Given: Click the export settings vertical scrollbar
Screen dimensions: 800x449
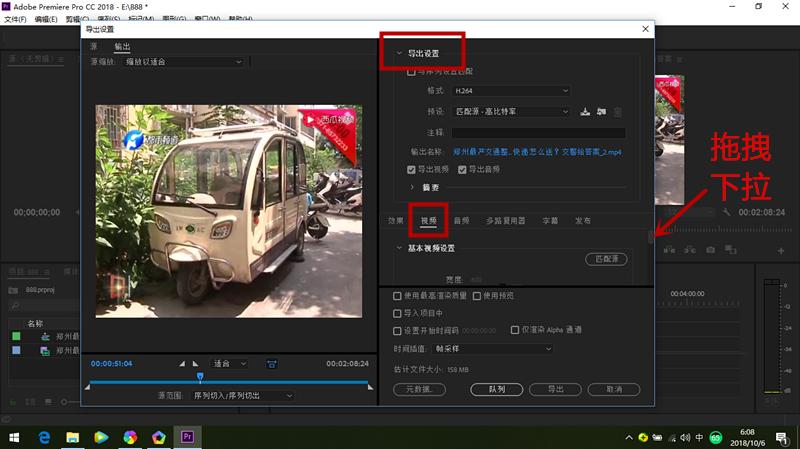Looking at the screenshot, I should (x=651, y=237).
